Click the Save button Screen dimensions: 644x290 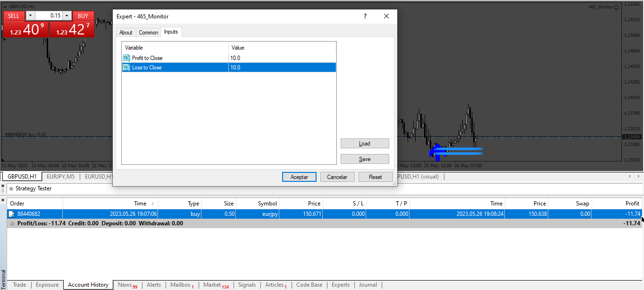pos(365,159)
